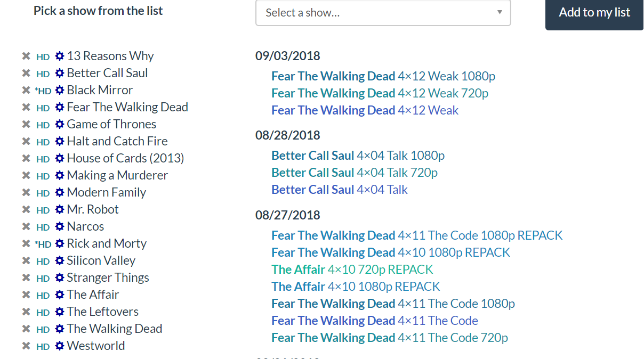Toggle HD setting for Modern Family

click(x=43, y=193)
